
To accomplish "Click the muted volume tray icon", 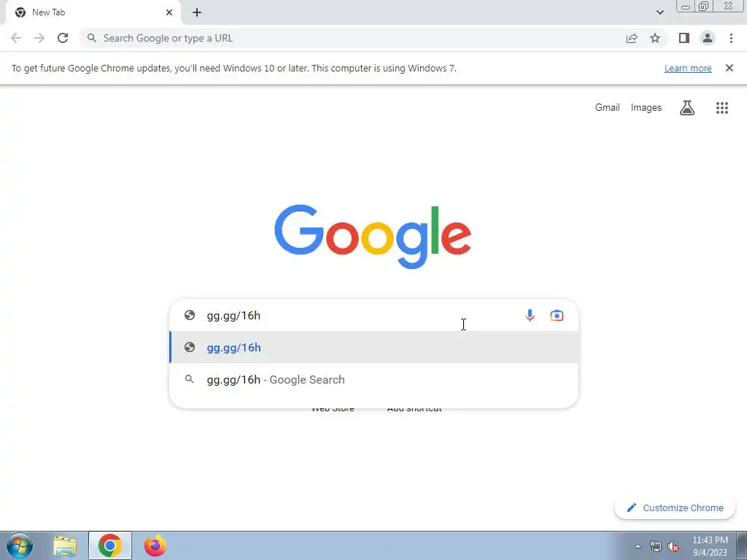I will coord(673,546).
